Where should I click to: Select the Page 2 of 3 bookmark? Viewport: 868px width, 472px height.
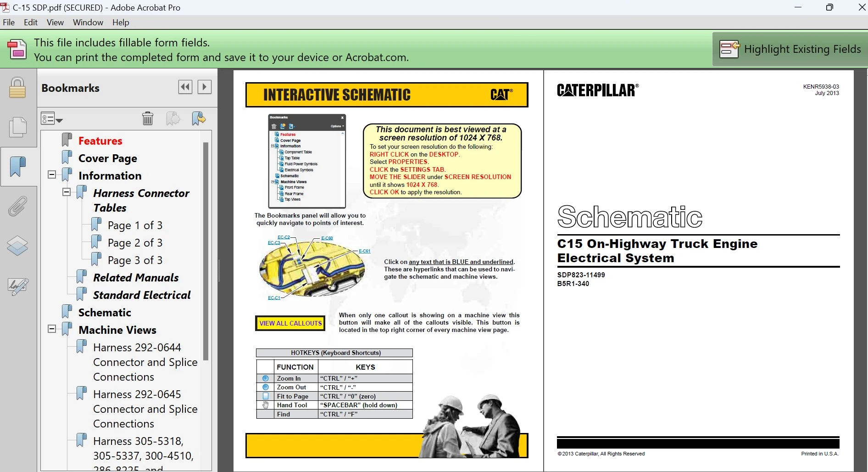[x=135, y=242]
